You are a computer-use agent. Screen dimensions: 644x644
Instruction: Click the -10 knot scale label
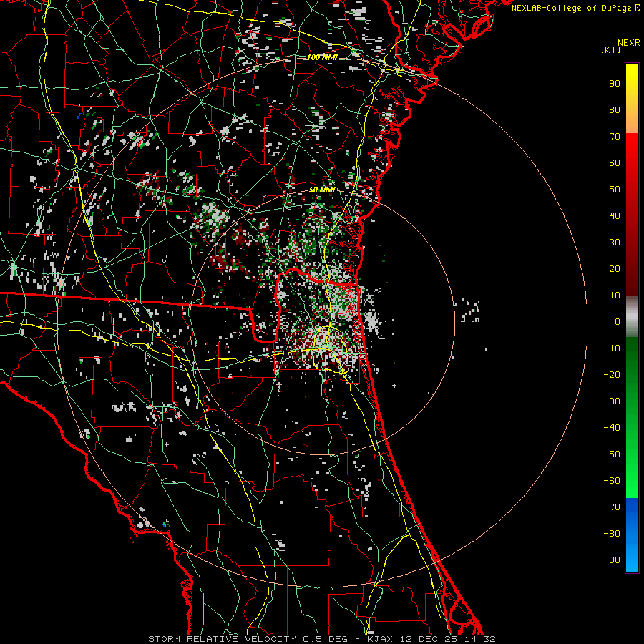pyautogui.click(x=612, y=348)
